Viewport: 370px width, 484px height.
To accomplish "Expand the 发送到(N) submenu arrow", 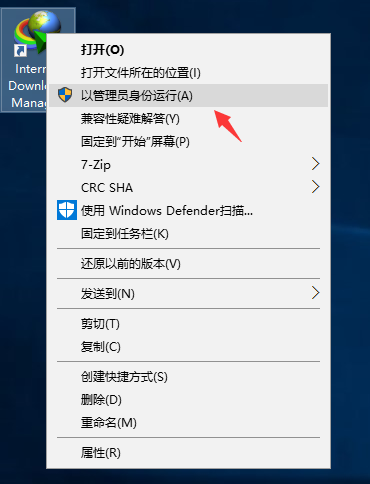I will (x=315, y=293).
